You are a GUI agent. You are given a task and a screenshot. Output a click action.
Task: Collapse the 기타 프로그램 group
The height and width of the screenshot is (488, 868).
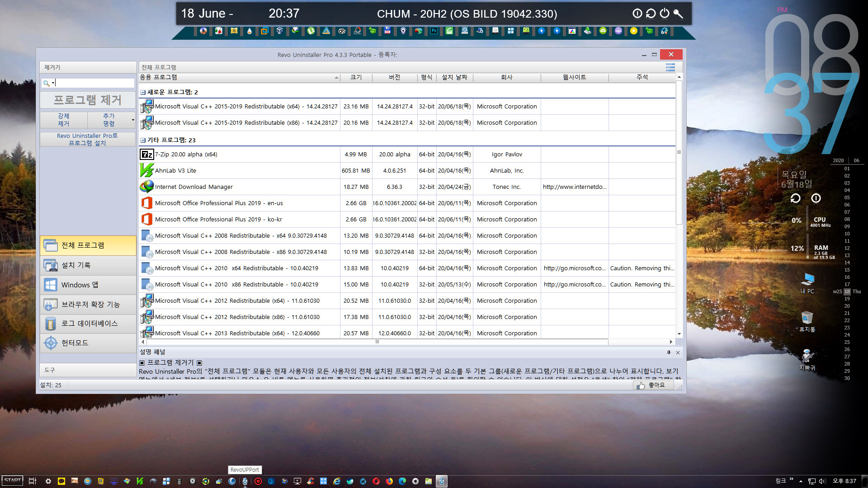(143, 140)
